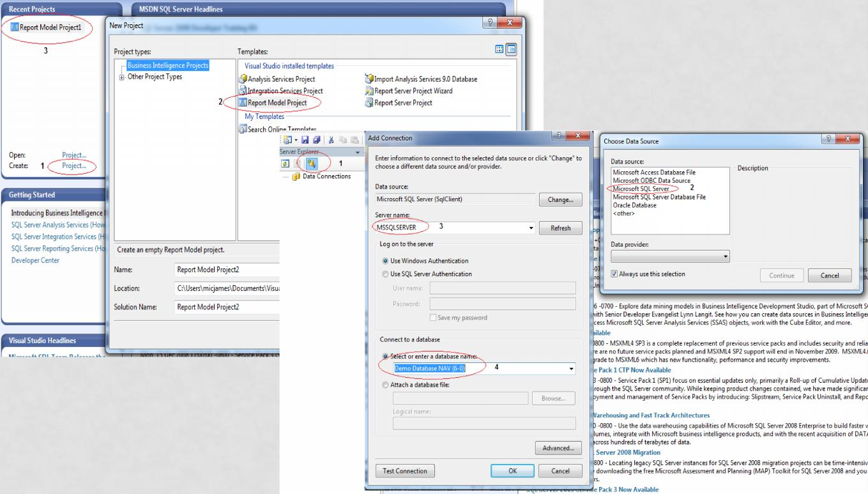Screen dimensions: 868x494
Task: Click the Save All toolbar icon
Action: (317, 140)
